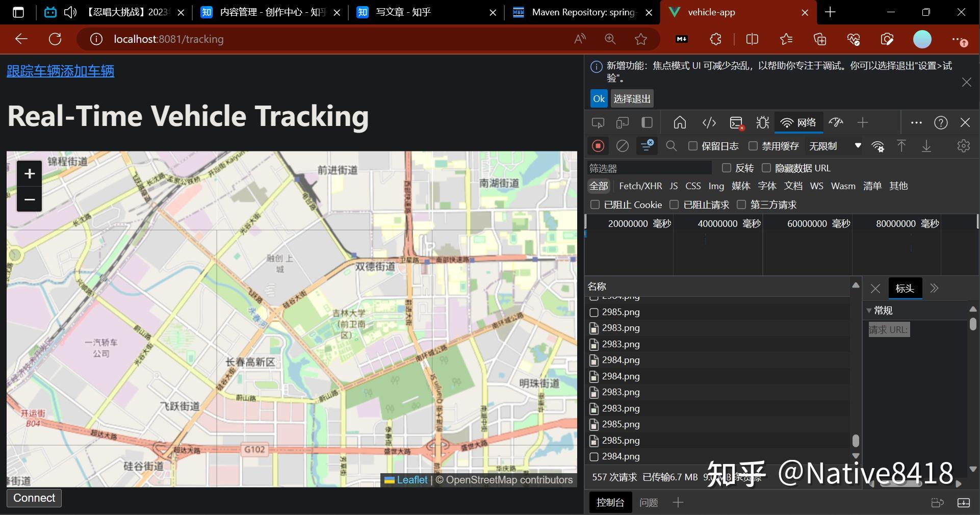
Task: Toggle the device emulation mode icon
Action: (622, 122)
